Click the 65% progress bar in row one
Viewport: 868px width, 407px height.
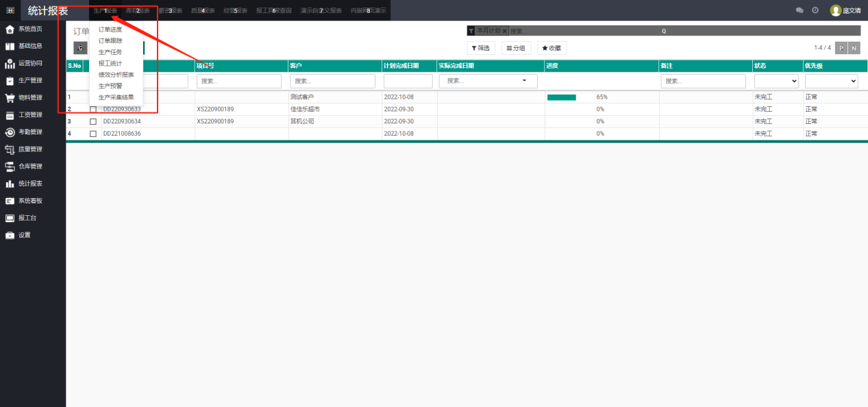tap(562, 97)
